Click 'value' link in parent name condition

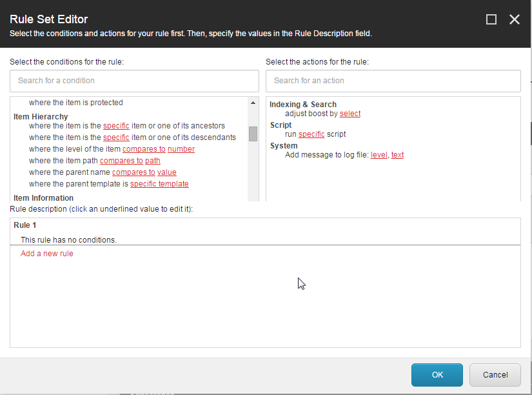[x=167, y=172]
